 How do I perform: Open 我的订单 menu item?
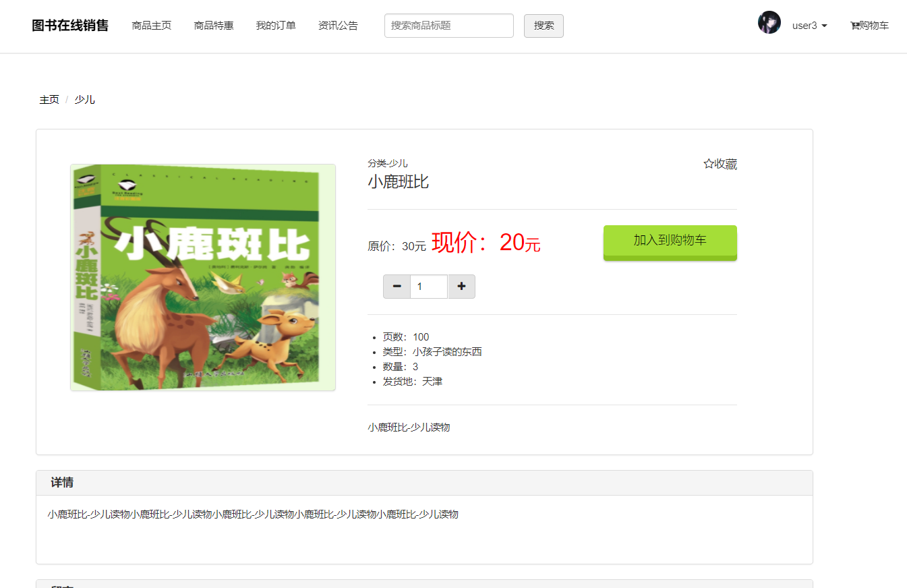click(276, 26)
